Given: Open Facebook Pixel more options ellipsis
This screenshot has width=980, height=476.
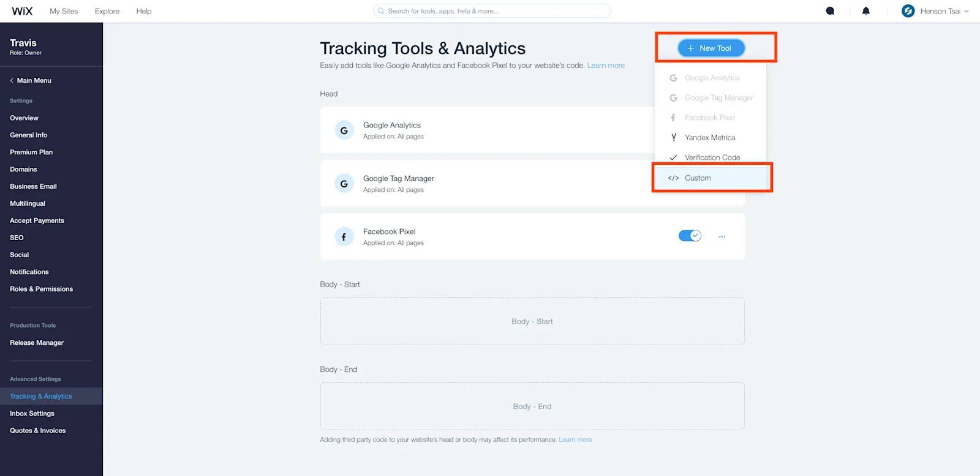Looking at the screenshot, I should click(722, 236).
